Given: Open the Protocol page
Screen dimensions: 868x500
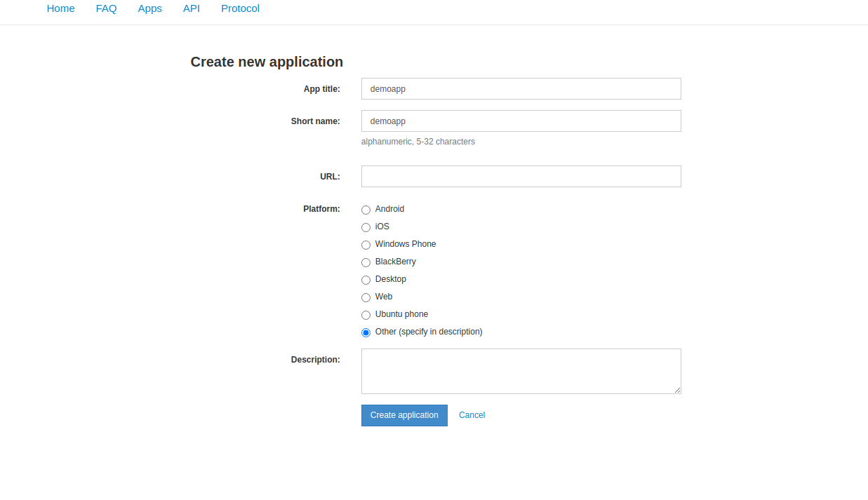Looking at the screenshot, I should pos(240,8).
